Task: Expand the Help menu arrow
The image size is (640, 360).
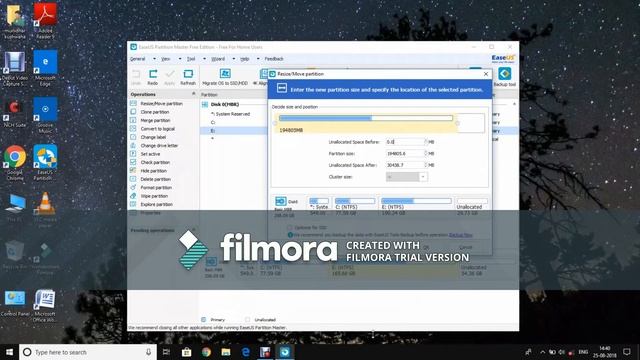Action: pos(258,59)
